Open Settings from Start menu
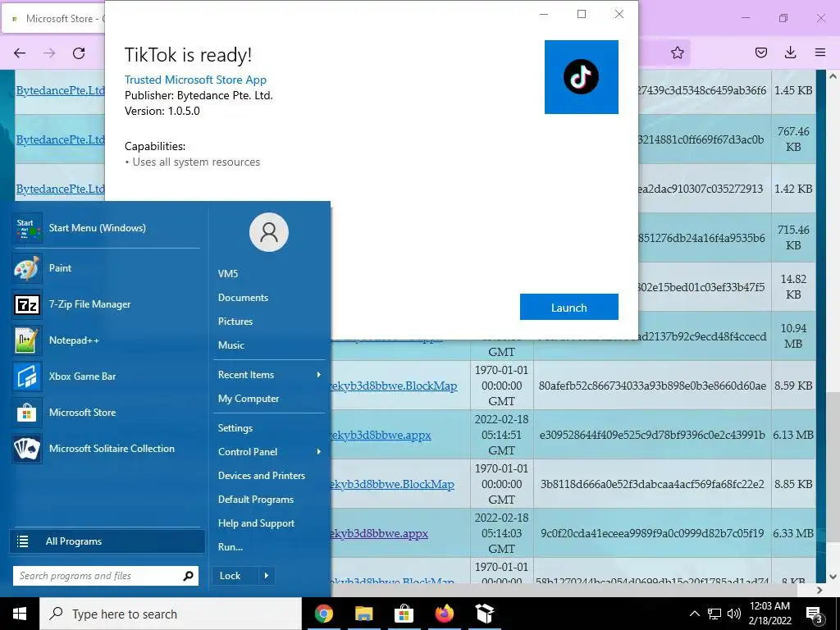Viewport: 840px width, 630px height. click(x=235, y=428)
